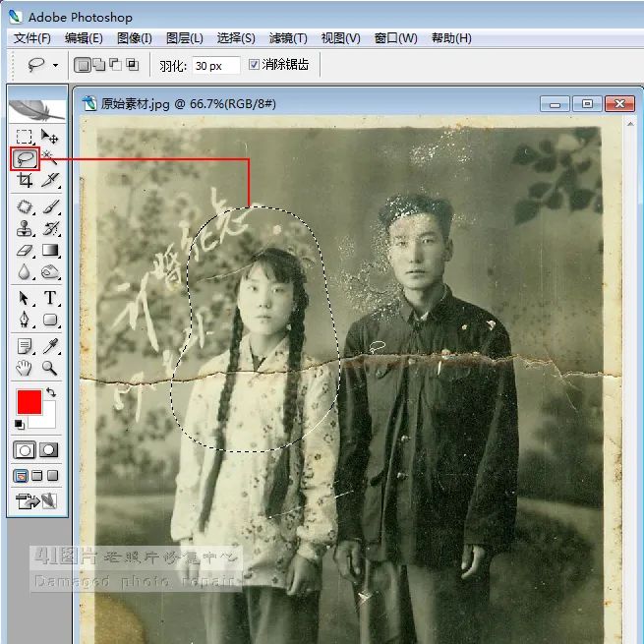The image size is (644, 644).
Task: Select the Magic Wand tool
Action: coord(50,157)
